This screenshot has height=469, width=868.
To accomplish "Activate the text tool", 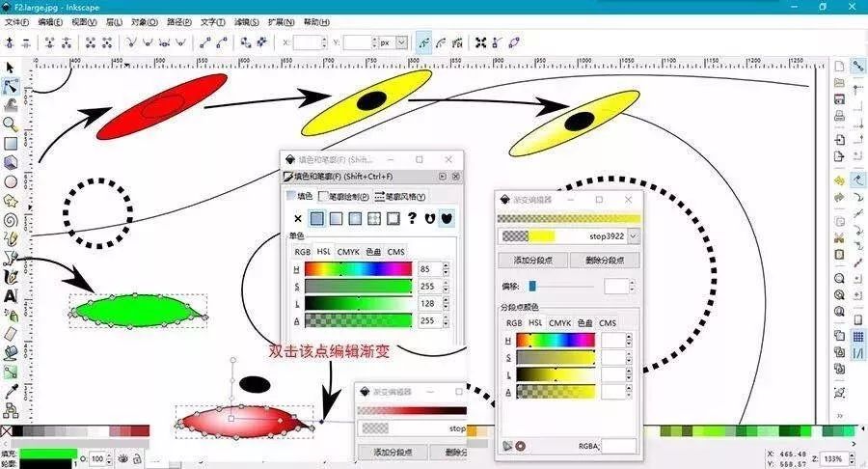I will (x=10, y=295).
